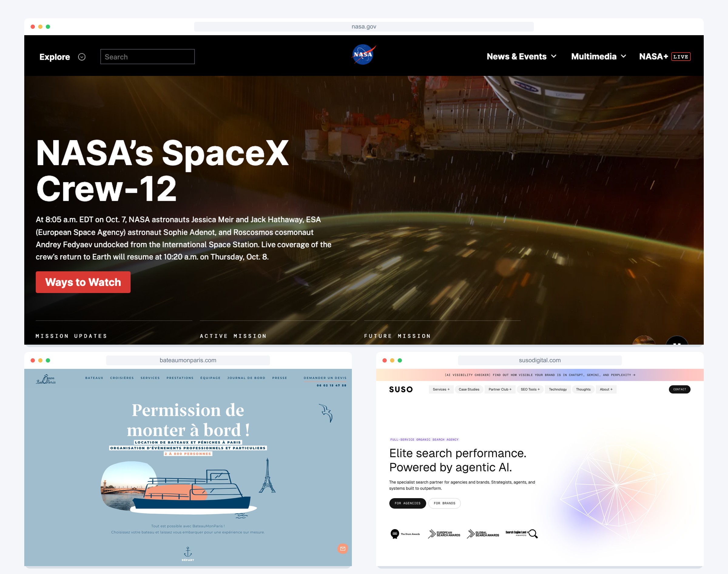Screen dimensions: 728x574
Task: Click the seagull bird illustration
Action: [x=325, y=413]
